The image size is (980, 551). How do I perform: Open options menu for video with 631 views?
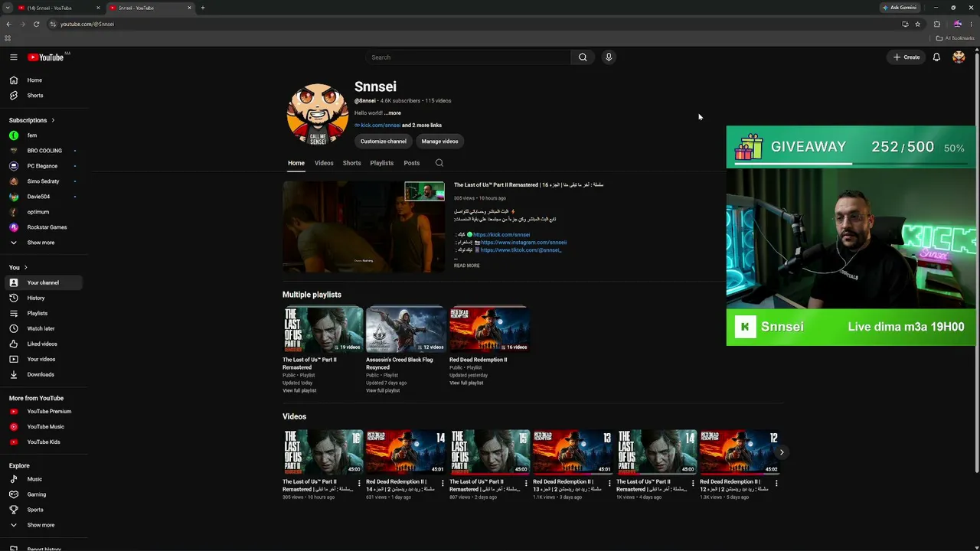(x=443, y=483)
